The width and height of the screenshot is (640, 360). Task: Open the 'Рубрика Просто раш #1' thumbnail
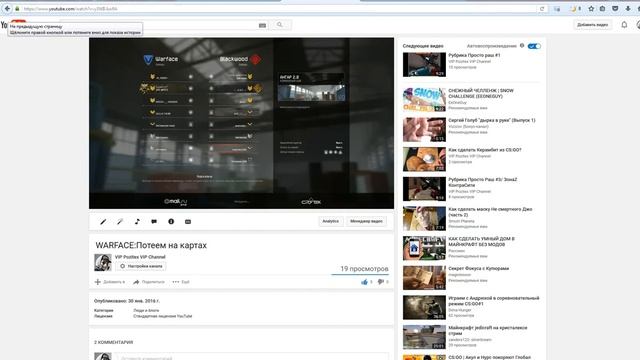pyautogui.click(x=424, y=64)
